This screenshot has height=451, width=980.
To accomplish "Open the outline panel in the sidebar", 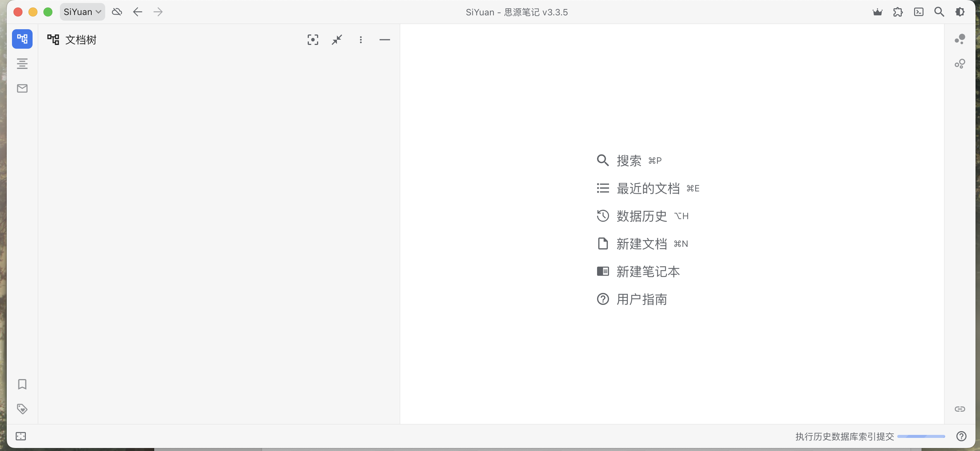I will coord(22,64).
